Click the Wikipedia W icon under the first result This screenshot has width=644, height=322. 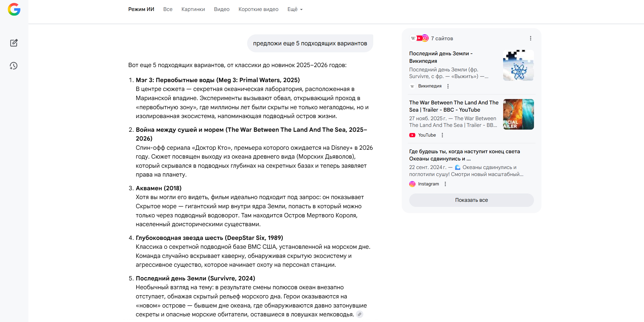point(412,86)
